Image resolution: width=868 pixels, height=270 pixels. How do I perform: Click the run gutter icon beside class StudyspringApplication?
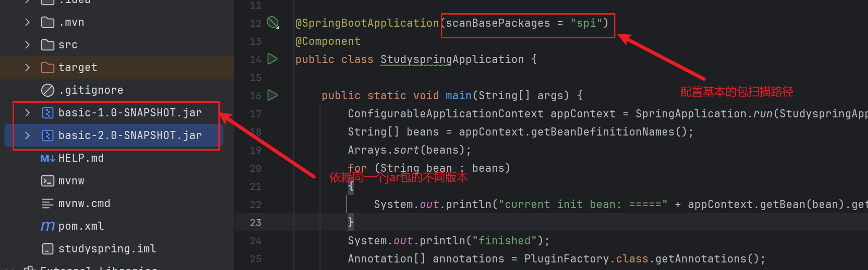tap(272, 59)
